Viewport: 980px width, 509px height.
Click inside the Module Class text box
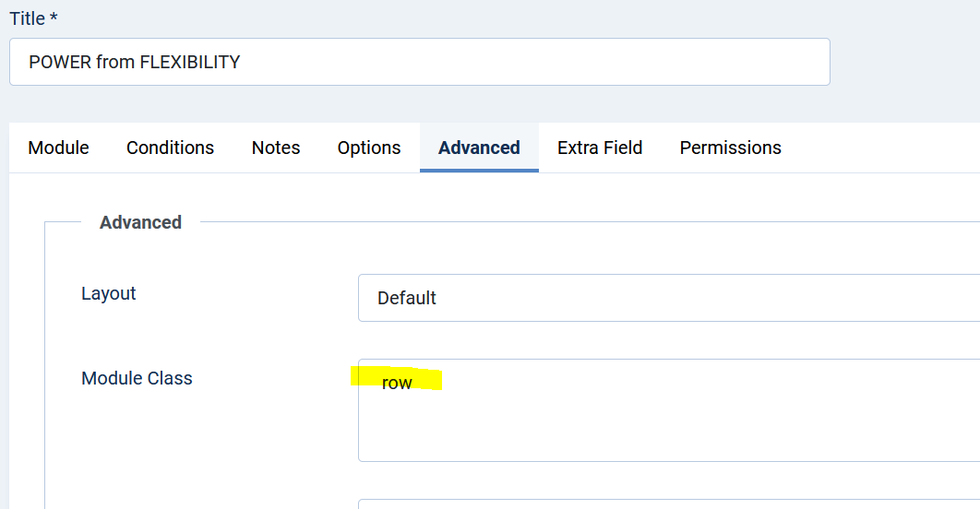pyautogui.click(x=668, y=410)
